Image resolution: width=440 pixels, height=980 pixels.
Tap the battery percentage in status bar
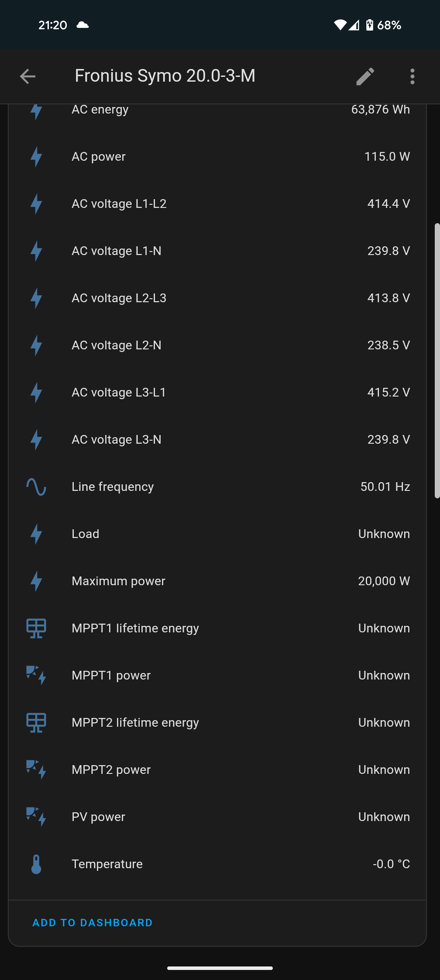point(389,25)
